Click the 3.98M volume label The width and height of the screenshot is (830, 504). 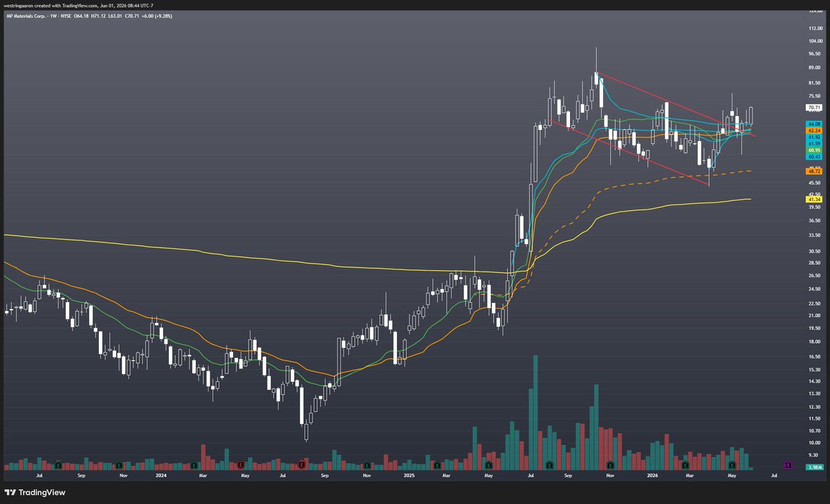pos(813,467)
